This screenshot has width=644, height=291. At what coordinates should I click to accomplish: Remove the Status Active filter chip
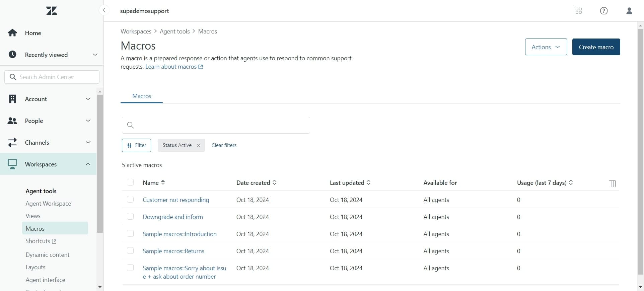[198, 145]
